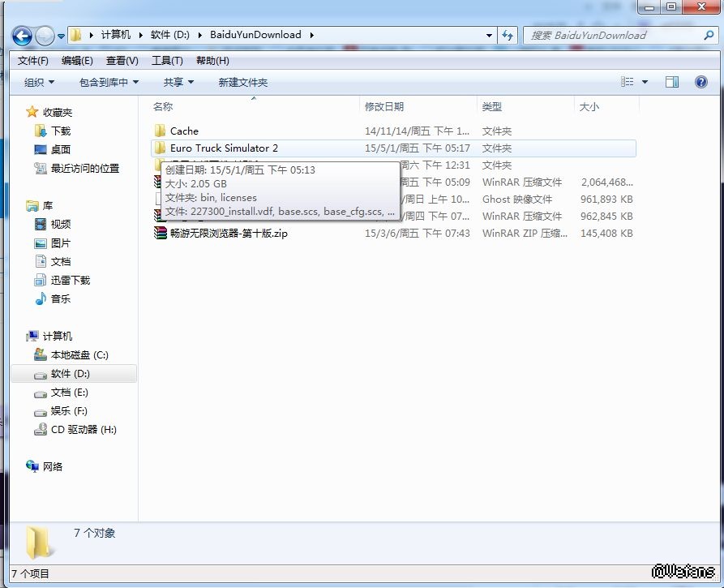Open the 音乐 library

click(x=61, y=298)
